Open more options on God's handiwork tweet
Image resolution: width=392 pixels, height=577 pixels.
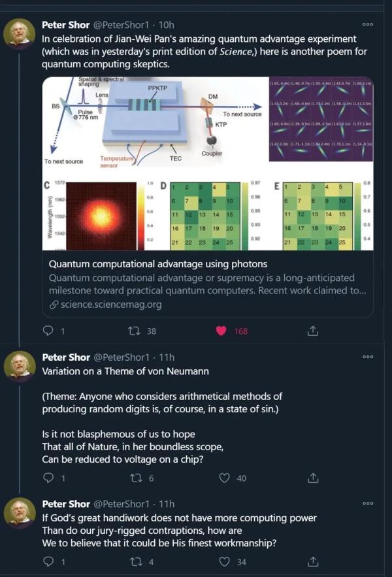(x=368, y=503)
